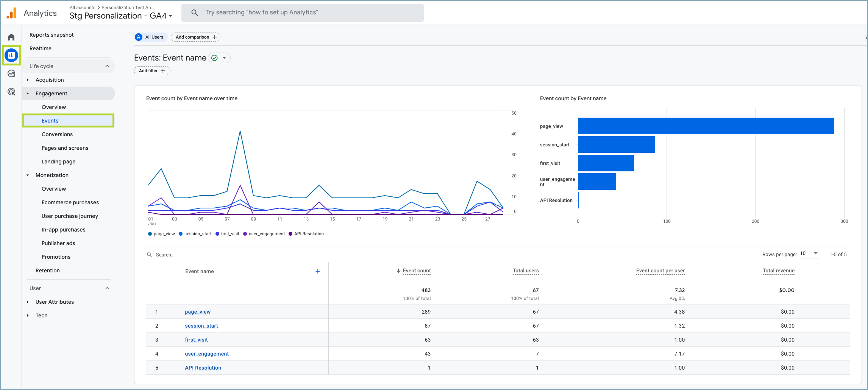Expand the Acquisition tree item

pyautogui.click(x=28, y=80)
